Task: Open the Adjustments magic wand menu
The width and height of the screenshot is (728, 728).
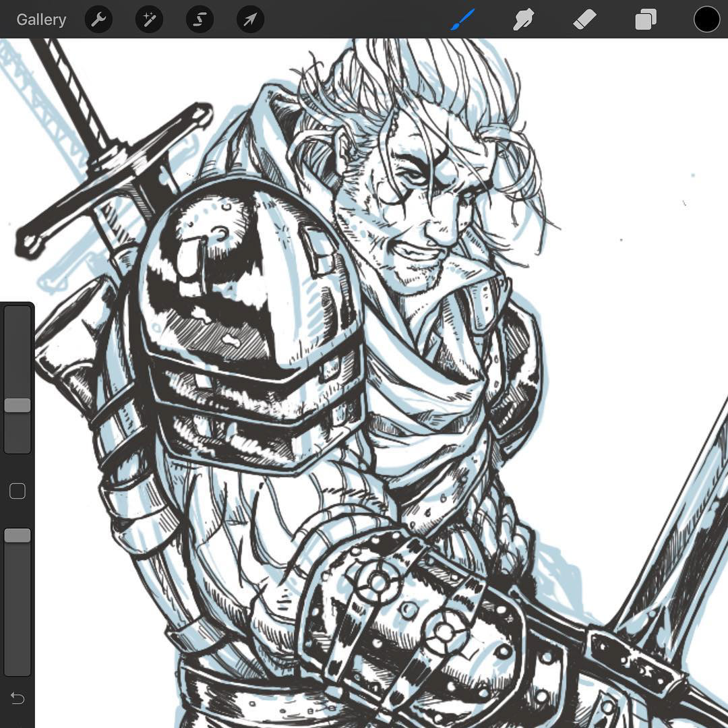Action: coord(149,20)
